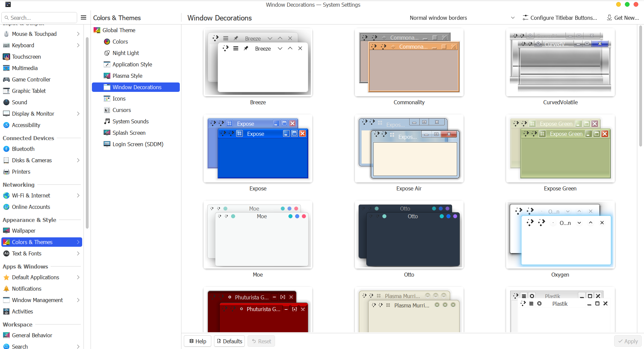The height and width of the screenshot is (349, 644).
Task: Click the Colors palette icon
Action: pyautogui.click(x=107, y=42)
